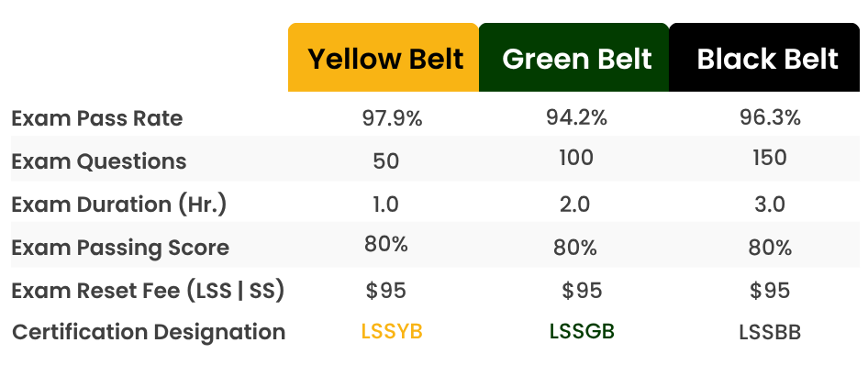Click the $95 Green Belt reset fee
The image size is (868, 365).
[582, 291]
